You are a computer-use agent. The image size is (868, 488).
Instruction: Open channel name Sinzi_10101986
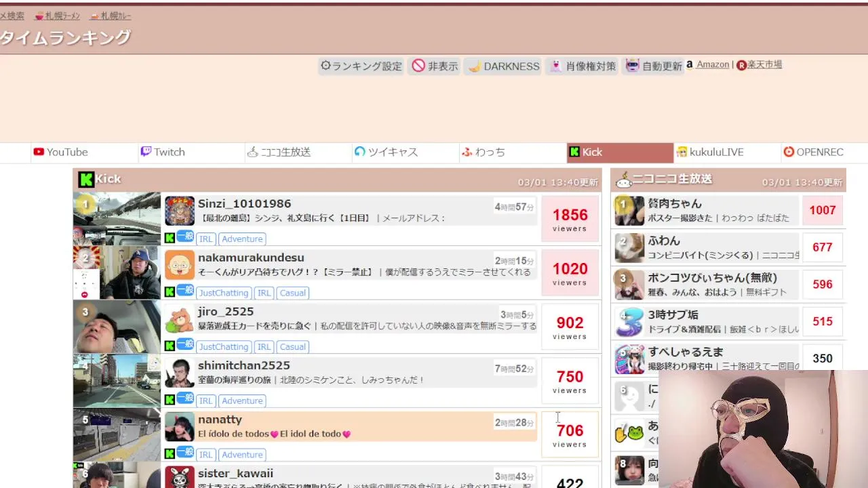[244, 203]
